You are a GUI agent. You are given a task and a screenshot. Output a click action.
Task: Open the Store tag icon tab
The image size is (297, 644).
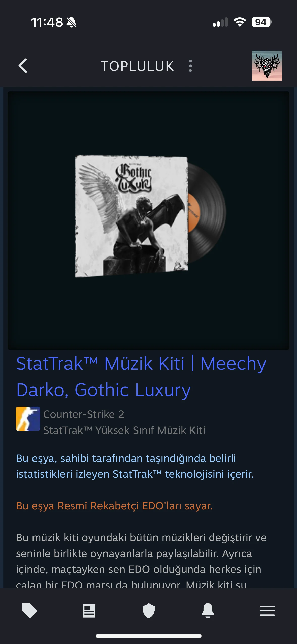tap(30, 611)
